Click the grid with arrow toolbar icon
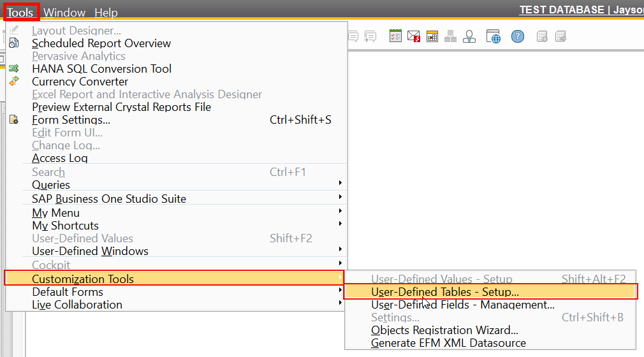Image resolution: width=644 pixels, height=357 pixels. click(560, 36)
